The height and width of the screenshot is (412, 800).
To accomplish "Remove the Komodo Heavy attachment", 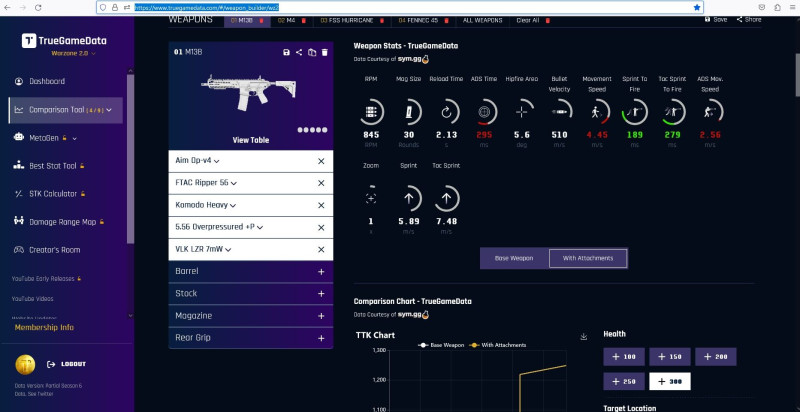I will (321, 205).
